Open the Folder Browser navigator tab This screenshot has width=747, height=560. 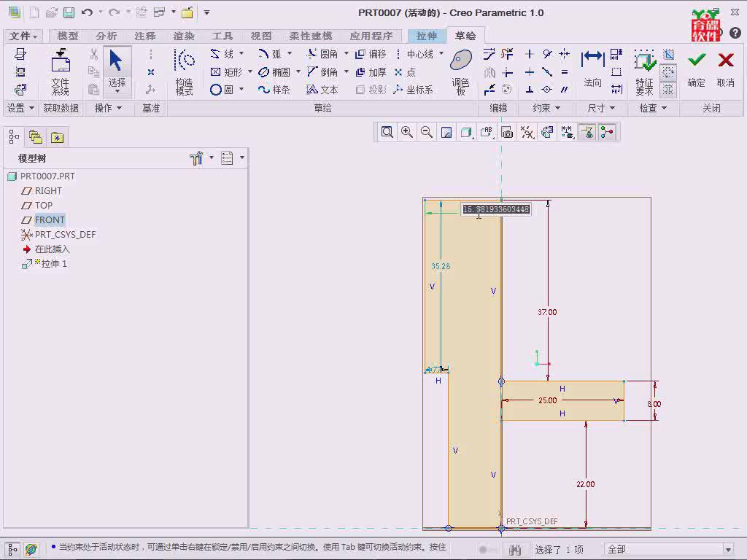tap(36, 138)
